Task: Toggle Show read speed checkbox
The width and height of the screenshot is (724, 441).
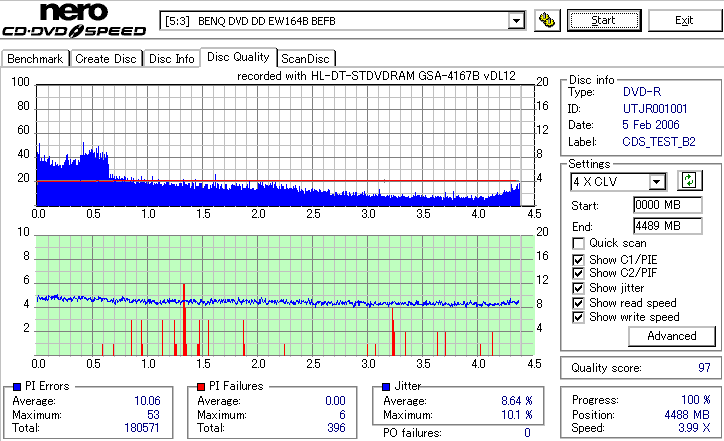Action: (x=578, y=303)
